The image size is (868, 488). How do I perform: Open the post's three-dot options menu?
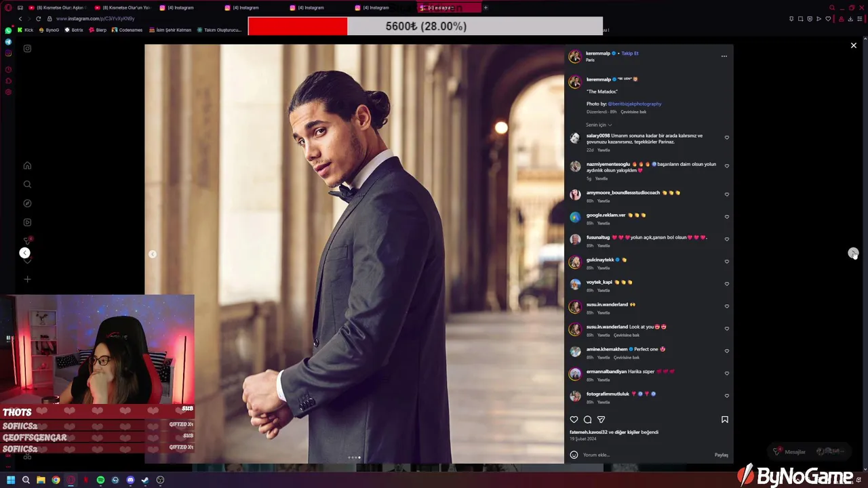pyautogui.click(x=724, y=56)
